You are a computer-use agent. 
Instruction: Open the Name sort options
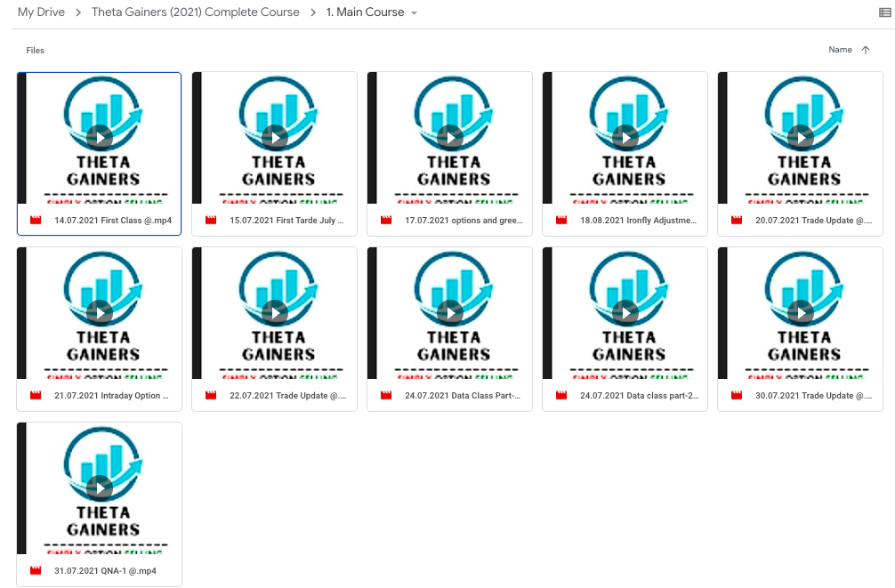coord(840,51)
